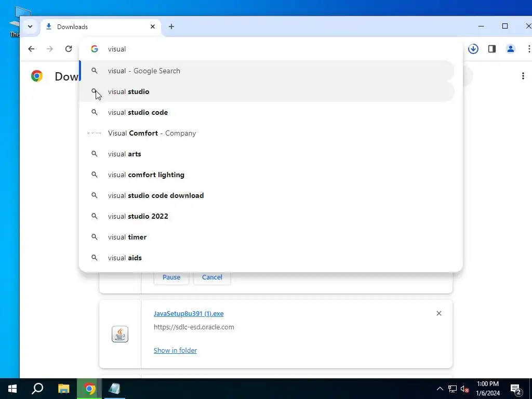The image size is (532, 399).
Task: Open a new tab with plus button
Action: (x=171, y=26)
